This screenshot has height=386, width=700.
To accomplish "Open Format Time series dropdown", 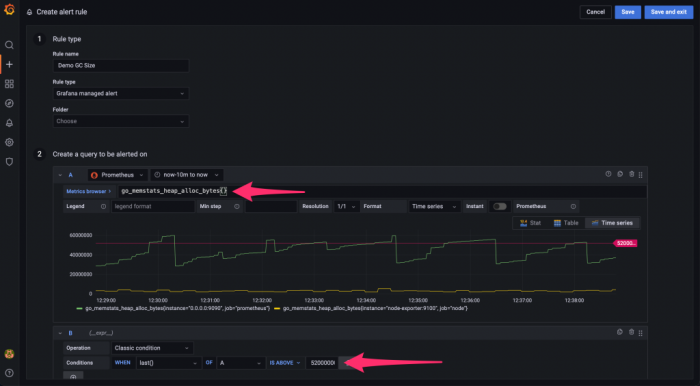I will tap(434, 206).
